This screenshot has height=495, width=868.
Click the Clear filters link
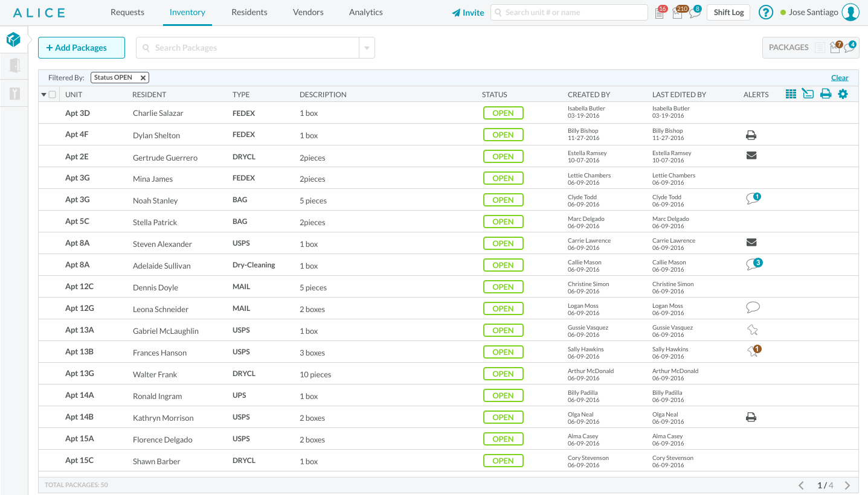[840, 77]
